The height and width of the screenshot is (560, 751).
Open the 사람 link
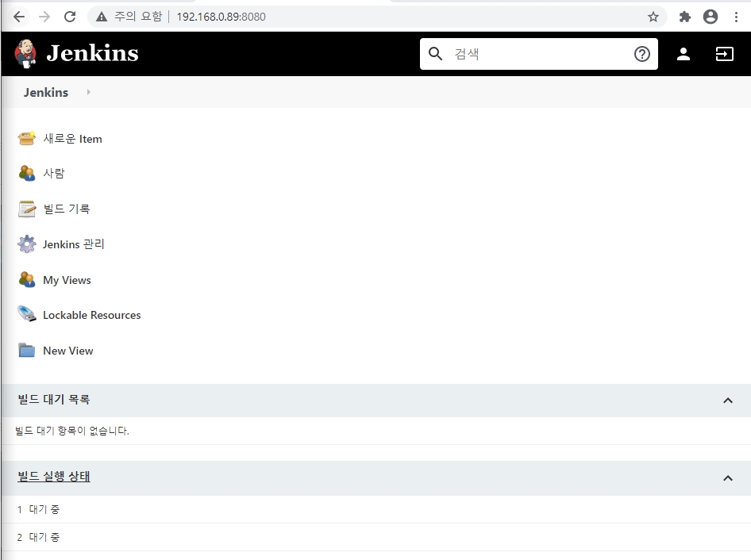(x=54, y=173)
